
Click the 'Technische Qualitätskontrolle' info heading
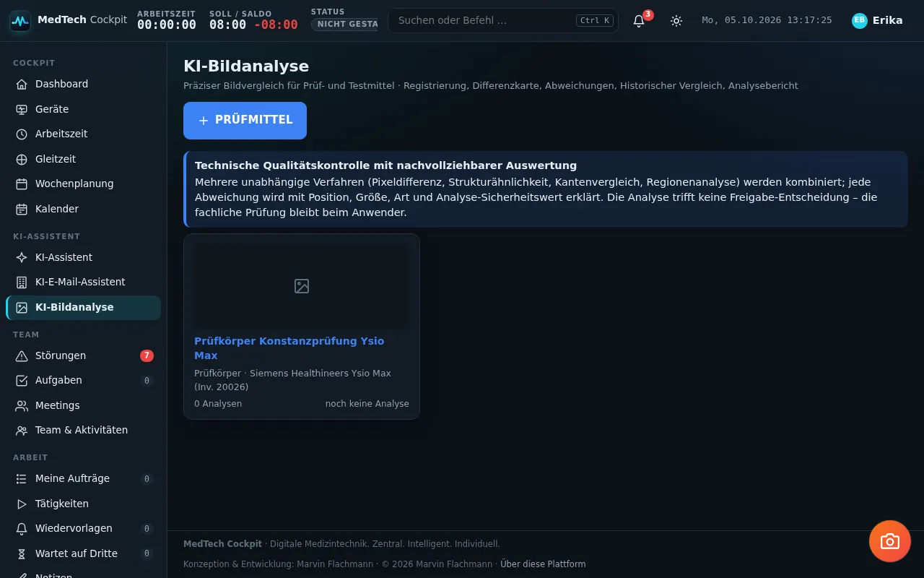point(385,165)
